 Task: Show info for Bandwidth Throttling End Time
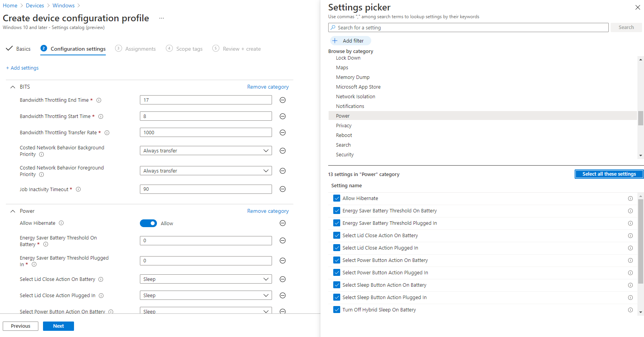point(99,100)
